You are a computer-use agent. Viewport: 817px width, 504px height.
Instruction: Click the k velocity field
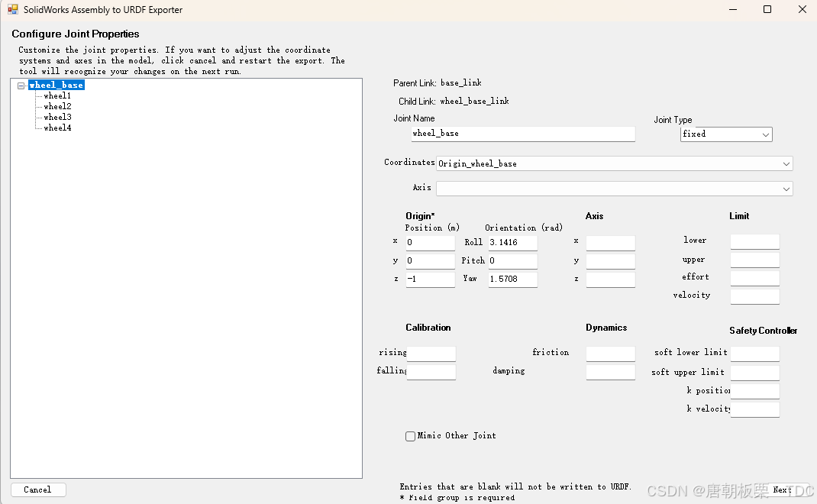754,409
